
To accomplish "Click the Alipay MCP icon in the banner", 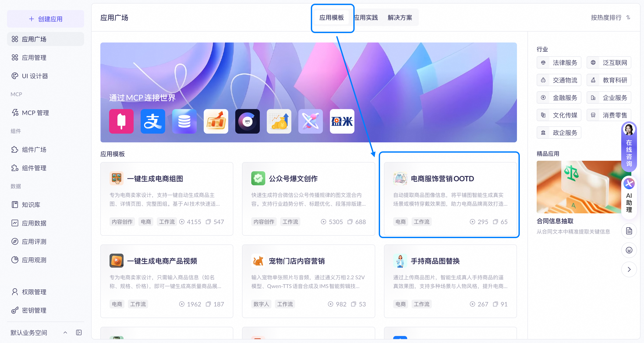I will (x=153, y=121).
